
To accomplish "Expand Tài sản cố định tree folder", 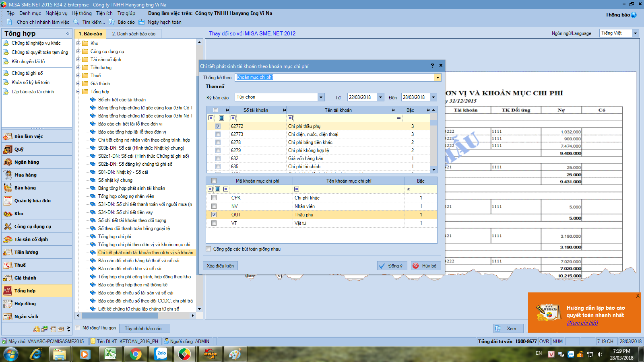I will click(x=78, y=60).
